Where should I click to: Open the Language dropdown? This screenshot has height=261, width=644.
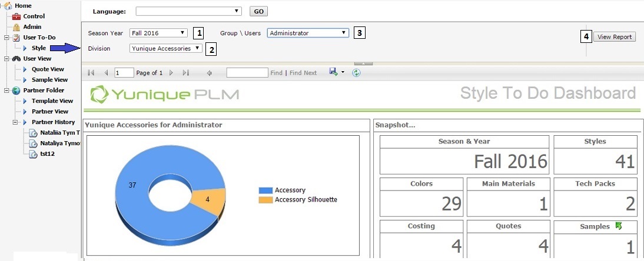tap(188, 11)
